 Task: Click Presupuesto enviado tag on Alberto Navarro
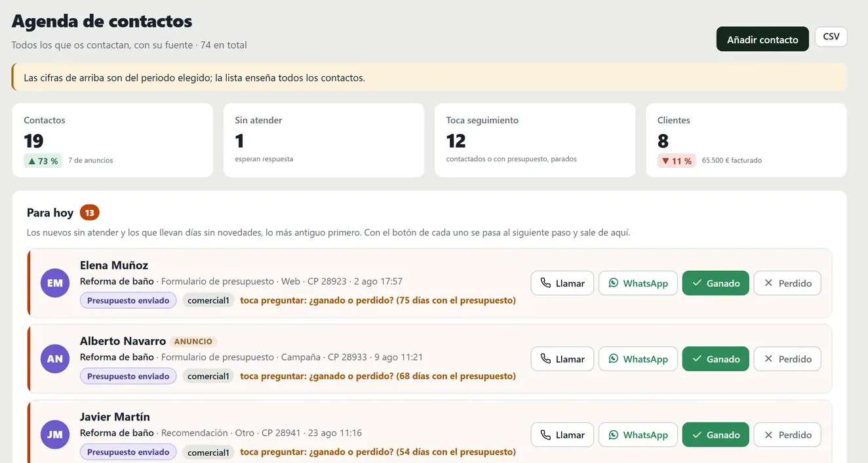pyautogui.click(x=128, y=376)
